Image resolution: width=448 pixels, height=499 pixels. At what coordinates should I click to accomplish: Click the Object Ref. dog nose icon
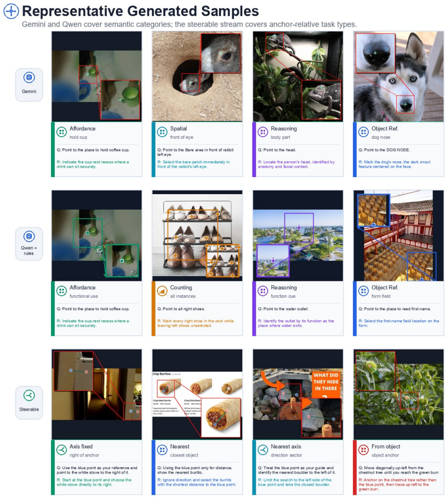pos(364,132)
